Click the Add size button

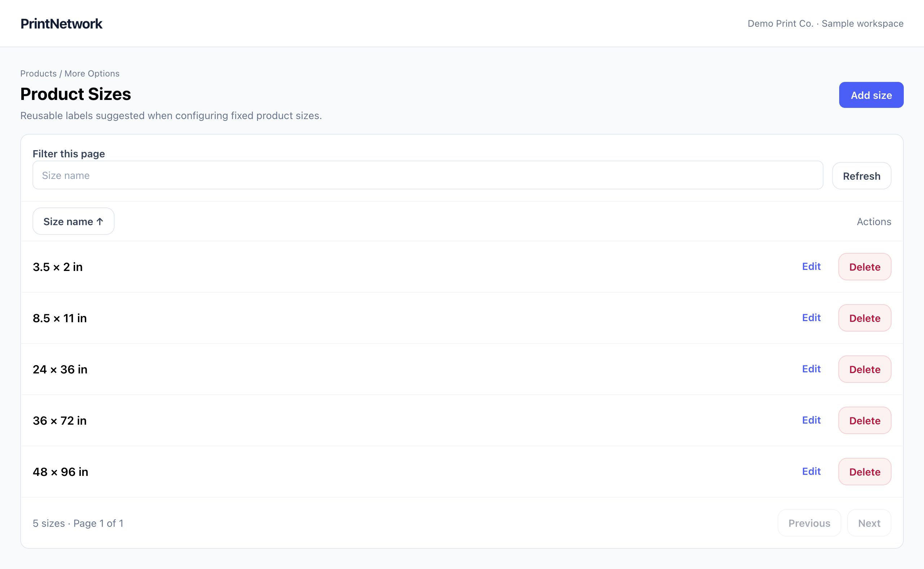[871, 95]
